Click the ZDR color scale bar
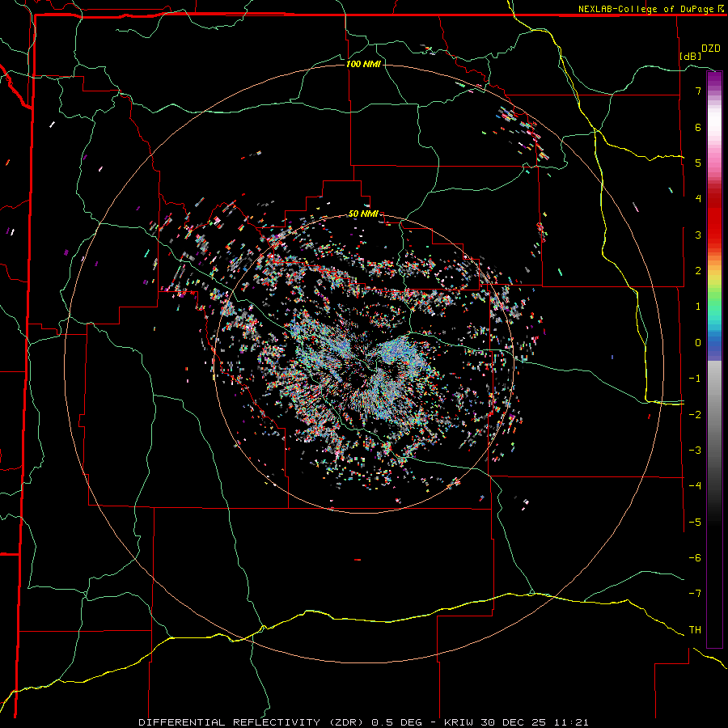This screenshot has height=728, width=728. pyautogui.click(x=714, y=359)
